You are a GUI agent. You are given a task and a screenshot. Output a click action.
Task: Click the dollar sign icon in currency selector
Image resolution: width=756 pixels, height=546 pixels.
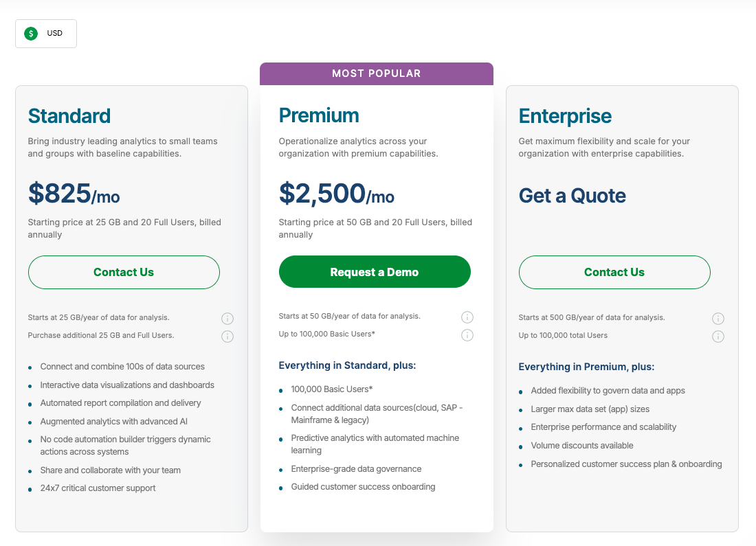[30, 33]
